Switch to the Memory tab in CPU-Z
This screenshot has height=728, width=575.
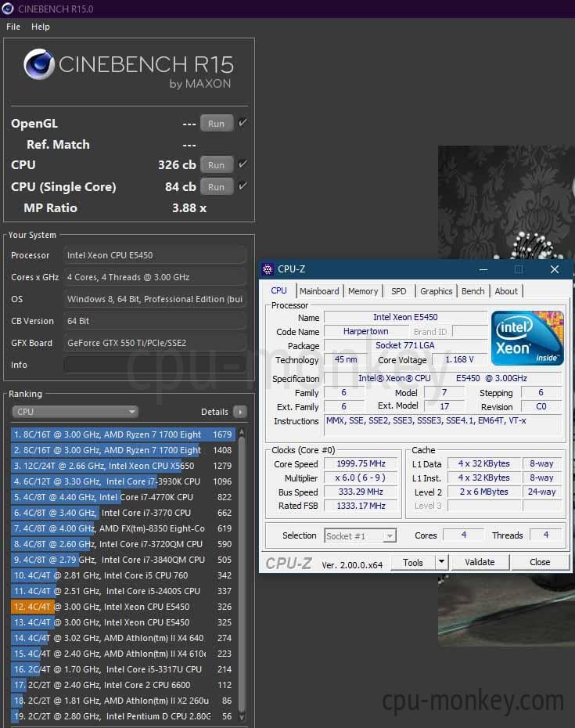click(x=363, y=291)
